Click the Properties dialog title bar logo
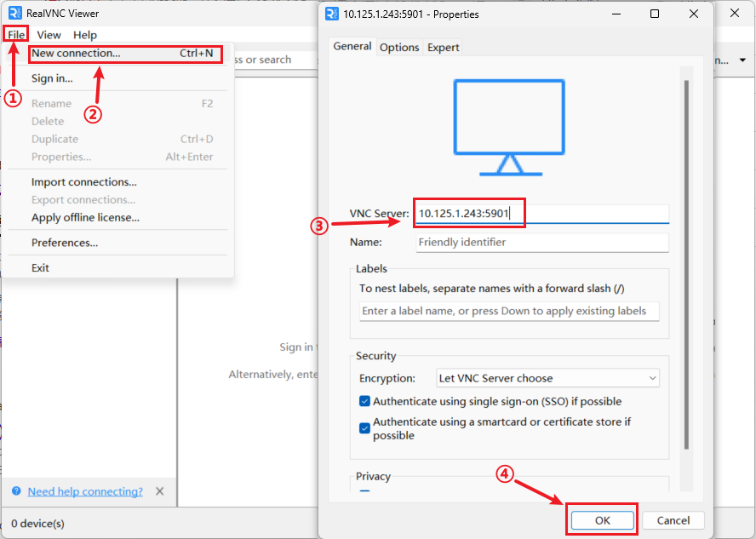 click(332, 14)
